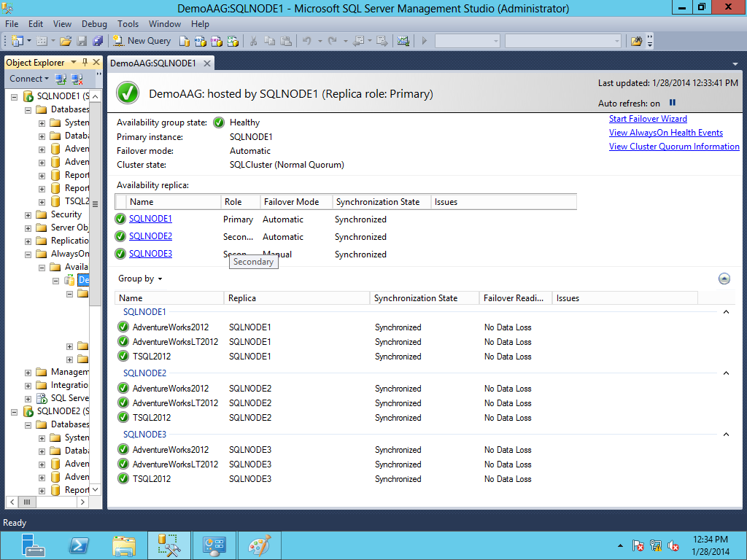Click the Save disk icon

82,41
